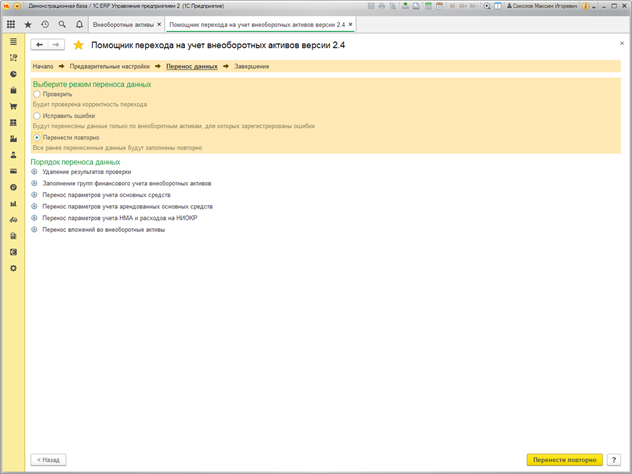Click the 'Выберите режим переноса данных' heading
The image size is (632, 474).
pos(92,84)
